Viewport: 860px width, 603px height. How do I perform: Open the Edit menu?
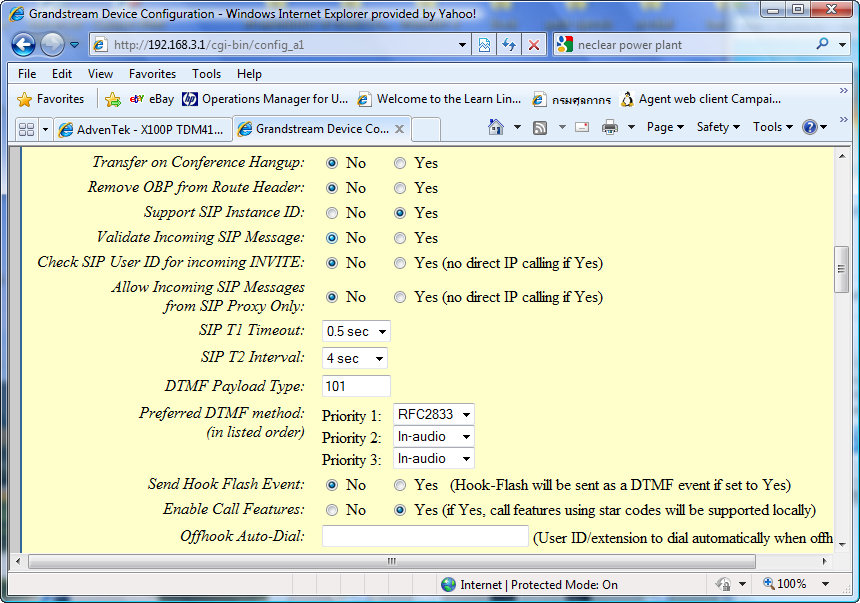point(62,74)
